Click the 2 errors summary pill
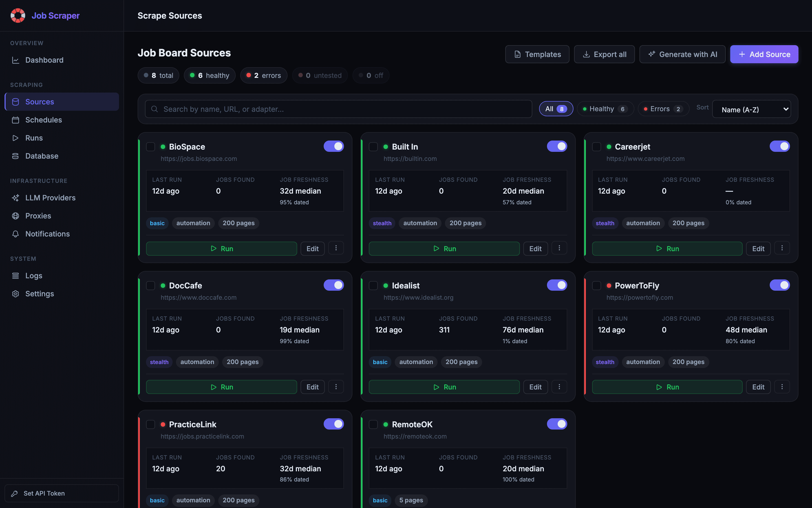The width and height of the screenshot is (812, 508). click(264, 75)
